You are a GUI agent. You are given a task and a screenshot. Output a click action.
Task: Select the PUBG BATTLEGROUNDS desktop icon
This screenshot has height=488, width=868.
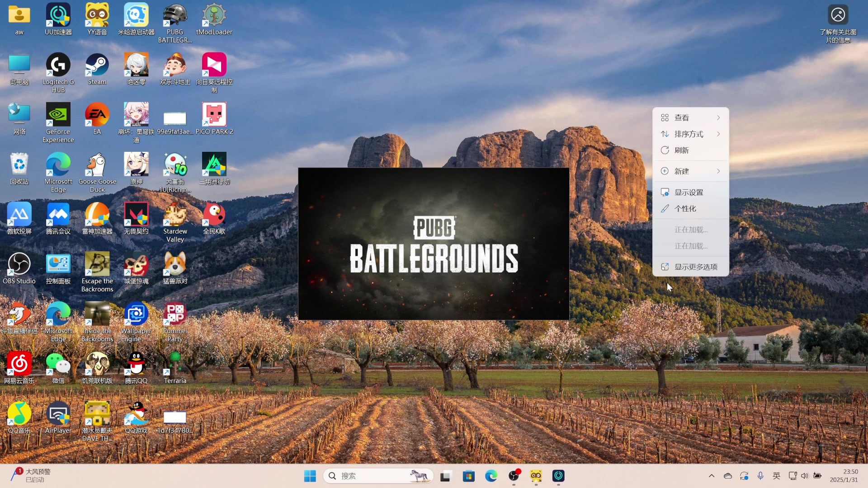(175, 16)
